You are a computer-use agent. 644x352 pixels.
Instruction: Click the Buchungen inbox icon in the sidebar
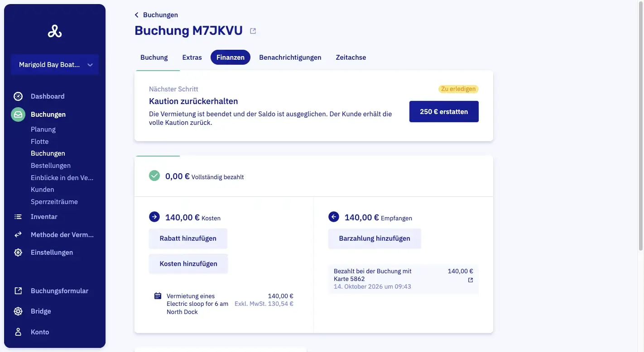[x=18, y=114]
